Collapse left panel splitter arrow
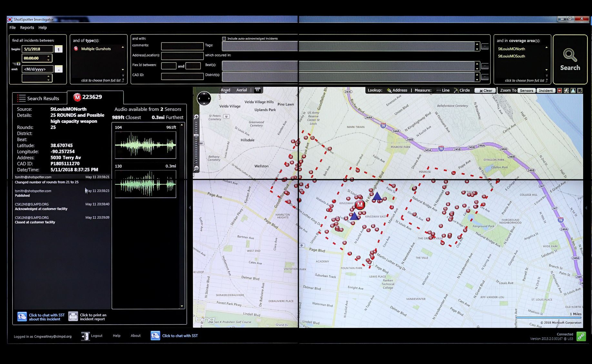Screen dimensions: 592x364 click(x=190, y=208)
